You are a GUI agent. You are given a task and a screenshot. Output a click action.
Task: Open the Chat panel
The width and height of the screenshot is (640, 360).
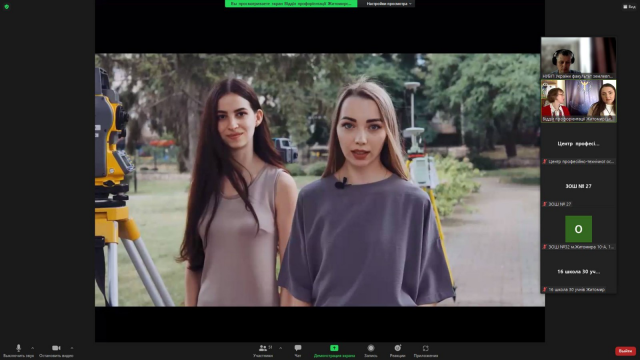(298, 350)
